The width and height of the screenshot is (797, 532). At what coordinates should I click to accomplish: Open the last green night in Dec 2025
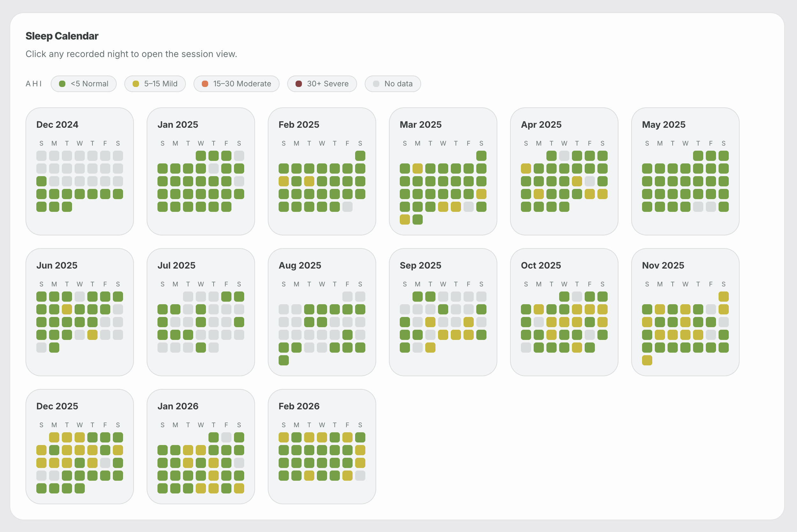[x=80, y=488]
